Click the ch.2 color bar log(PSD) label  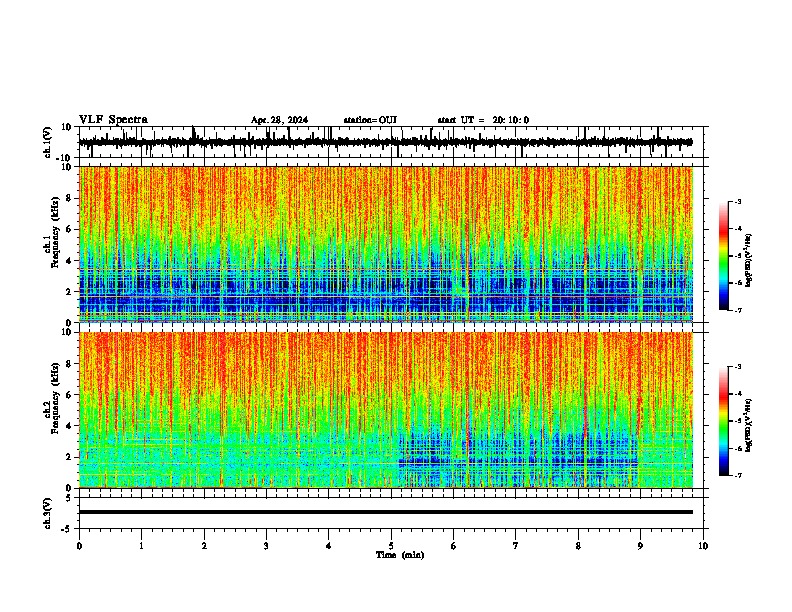748,425
